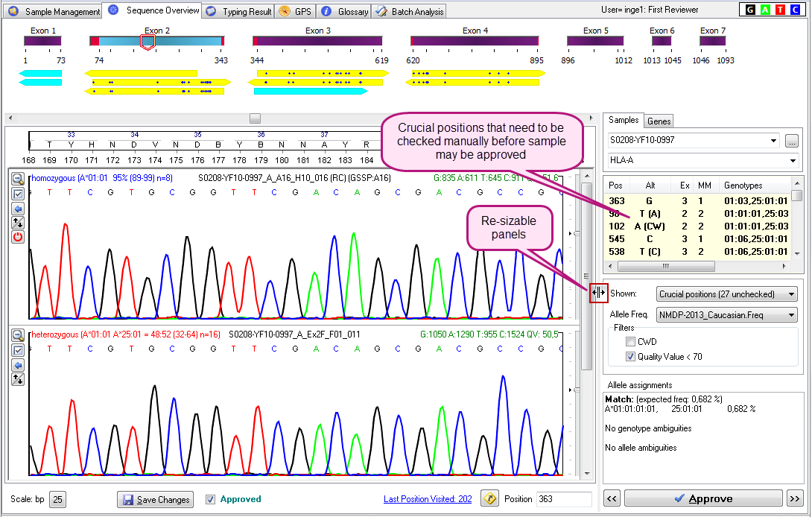Select position 545 row in table
The image size is (812, 517).
(698, 239)
